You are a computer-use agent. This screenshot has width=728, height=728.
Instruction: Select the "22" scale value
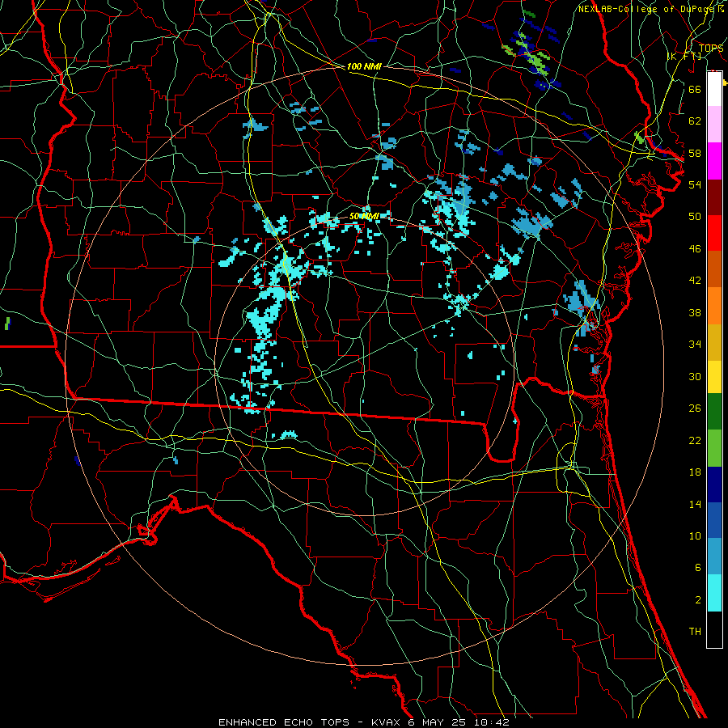click(695, 440)
